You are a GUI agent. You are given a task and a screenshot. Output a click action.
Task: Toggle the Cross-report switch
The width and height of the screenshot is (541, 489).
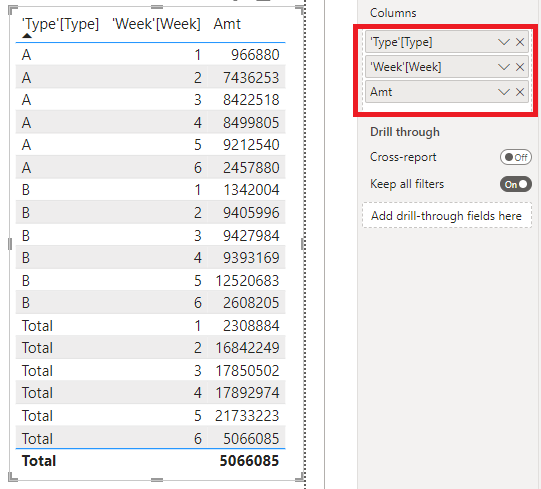tap(515, 157)
